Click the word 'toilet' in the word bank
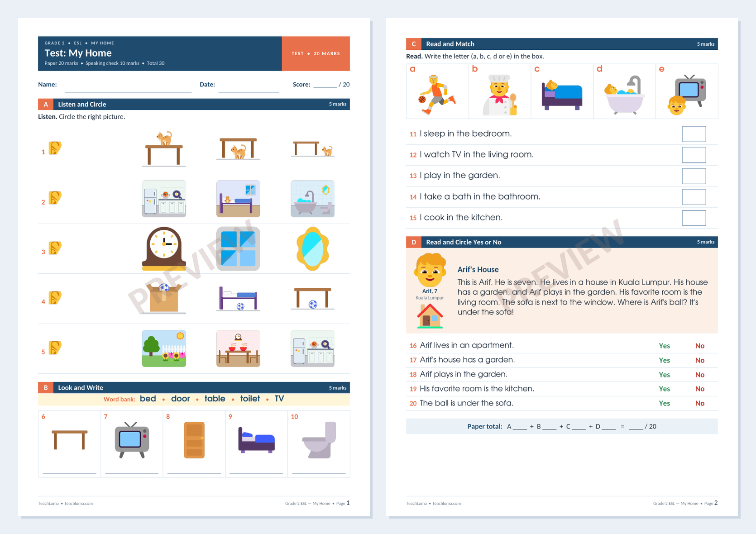Image resolution: width=756 pixels, height=534 pixels. pos(250,399)
